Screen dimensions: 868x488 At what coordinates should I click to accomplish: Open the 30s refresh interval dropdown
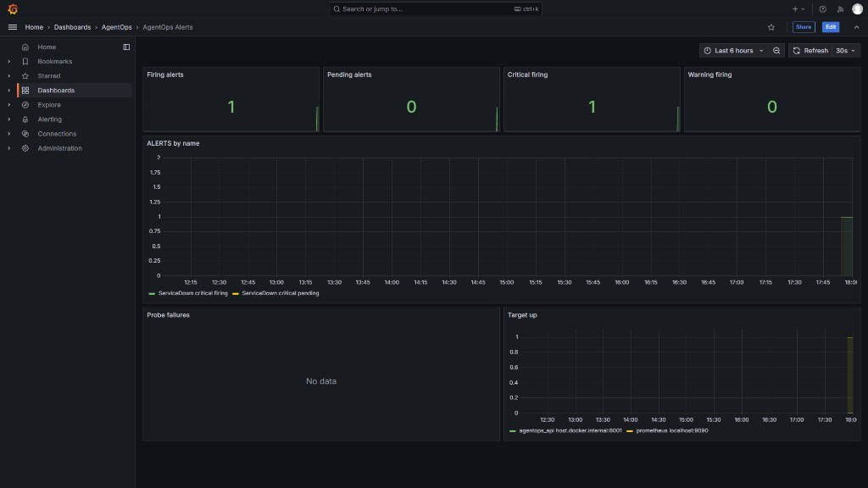(x=845, y=50)
